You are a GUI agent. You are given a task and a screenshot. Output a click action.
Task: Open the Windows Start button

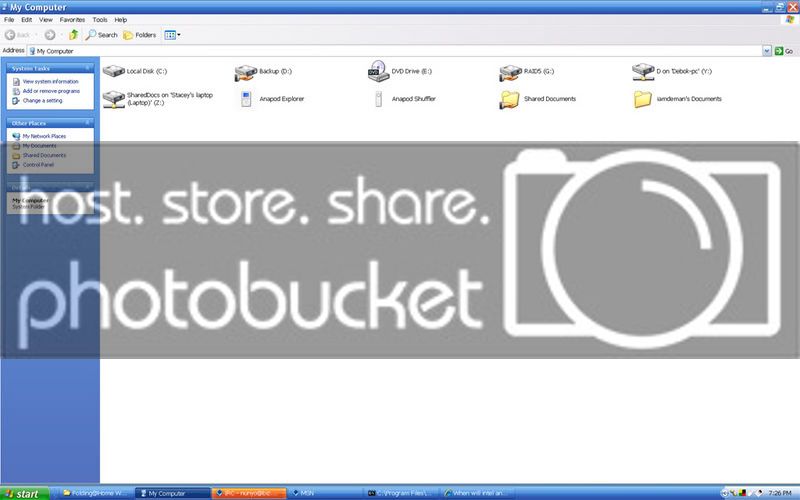[24, 493]
